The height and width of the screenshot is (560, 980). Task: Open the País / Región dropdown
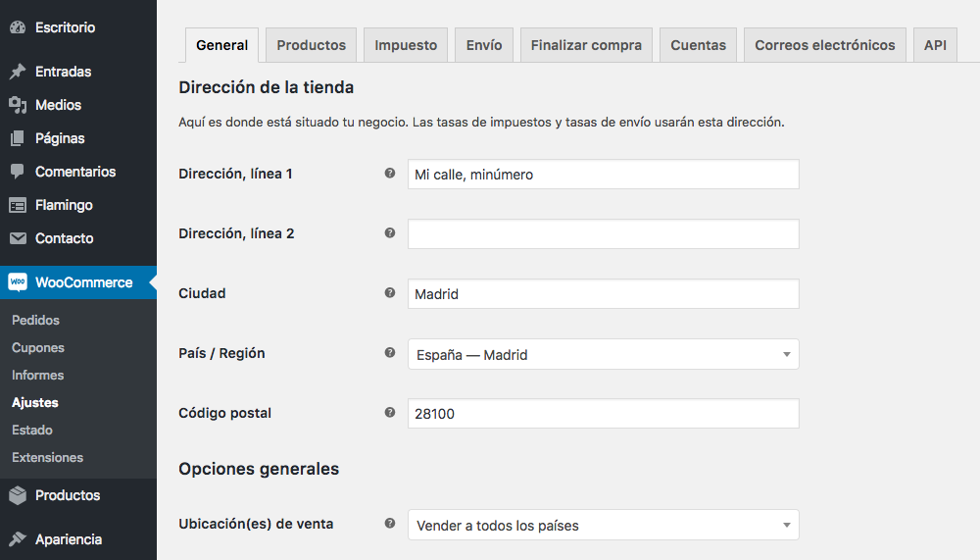click(x=603, y=354)
